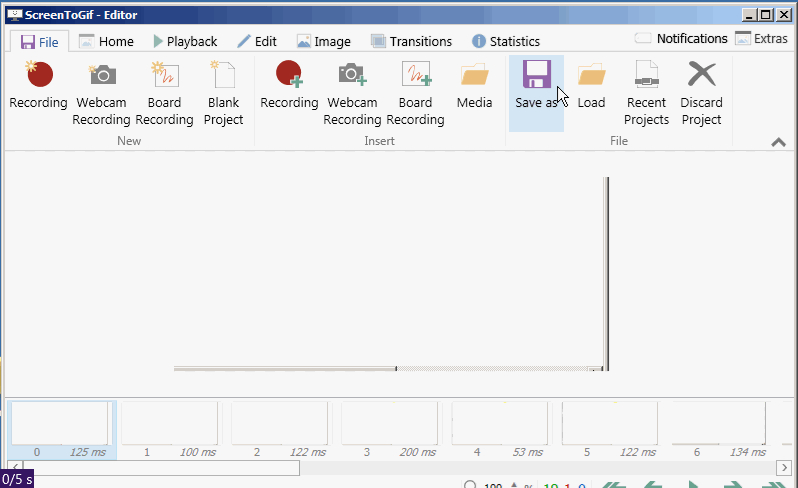
Task: Select frame 1 with 100 ms delay
Action: pos(172,430)
